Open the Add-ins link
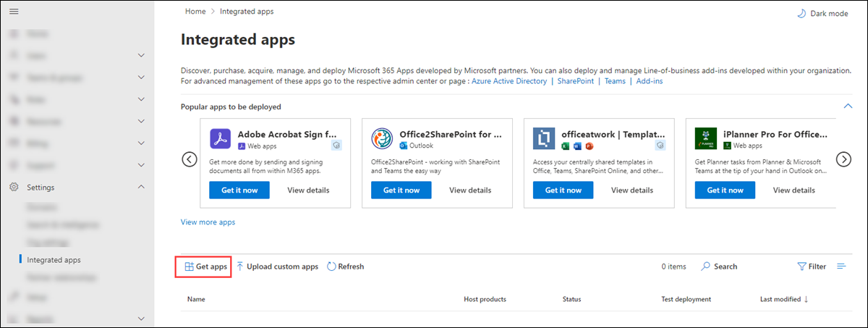Viewport: 868px width, 328px height. pos(650,81)
